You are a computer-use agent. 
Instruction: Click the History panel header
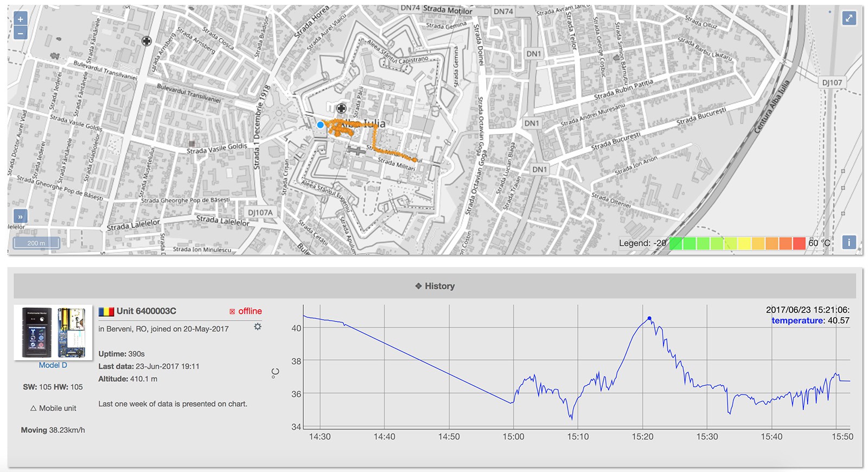coord(435,286)
